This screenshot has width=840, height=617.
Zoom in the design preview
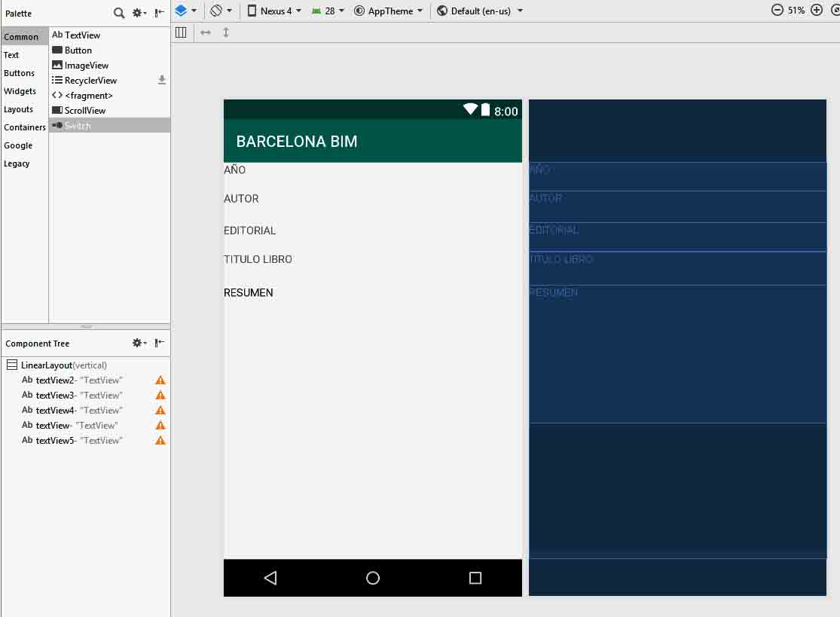tap(816, 11)
